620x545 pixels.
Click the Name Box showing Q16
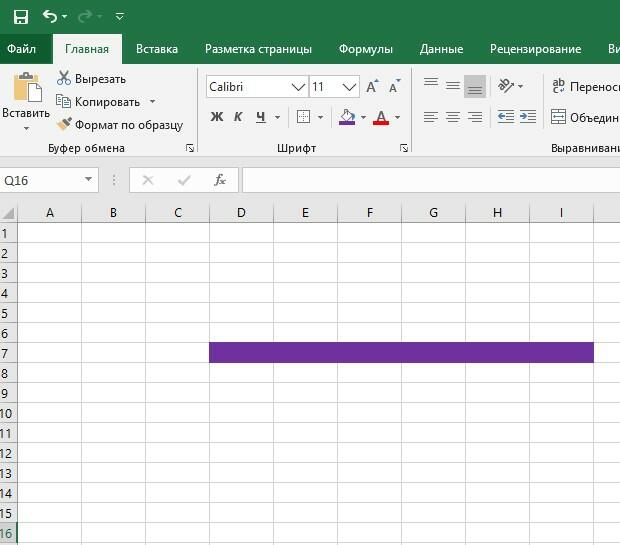[x=41, y=180]
